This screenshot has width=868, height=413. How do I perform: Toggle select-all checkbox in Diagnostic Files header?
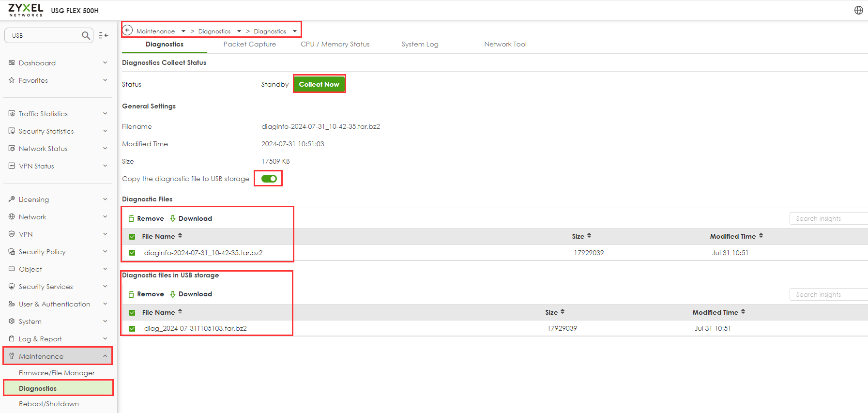132,237
